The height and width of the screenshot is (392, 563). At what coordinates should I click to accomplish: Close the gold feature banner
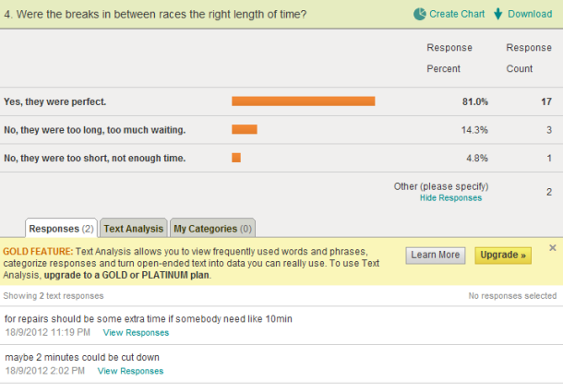(552, 247)
